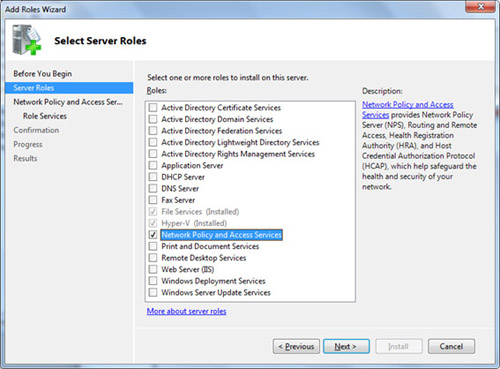
Task: Uncheck Network Policy and Access Services checkbox
Action: pyautogui.click(x=153, y=235)
